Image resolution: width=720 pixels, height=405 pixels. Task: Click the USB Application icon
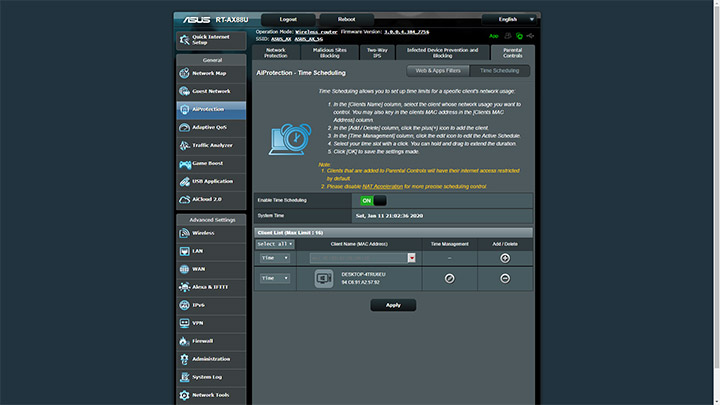[x=184, y=181]
